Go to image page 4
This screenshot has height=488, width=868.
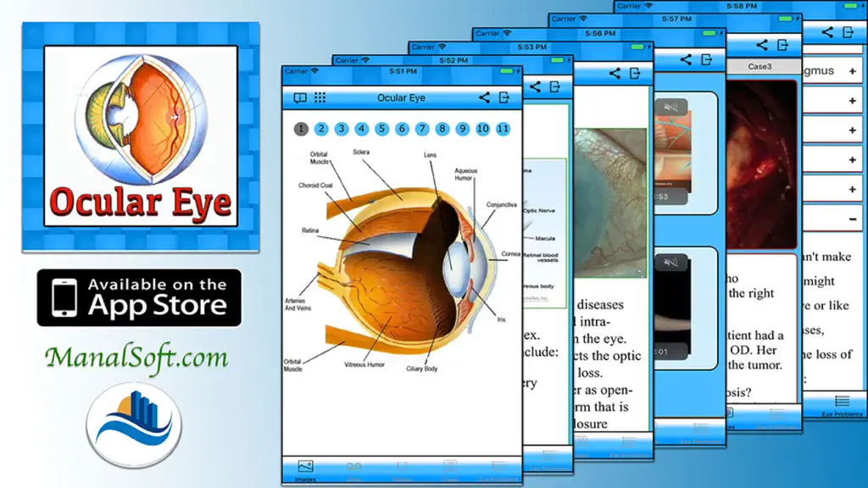click(x=361, y=129)
